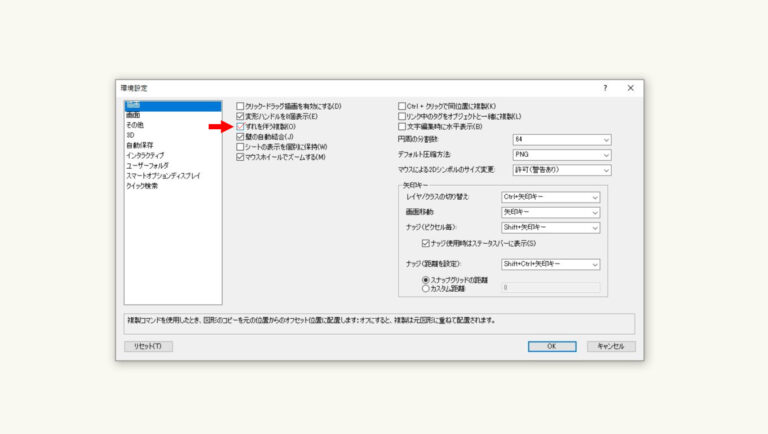Toggle マウスホイールでズームする checkbox
768x434 pixels.
pyautogui.click(x=240, y=158)
